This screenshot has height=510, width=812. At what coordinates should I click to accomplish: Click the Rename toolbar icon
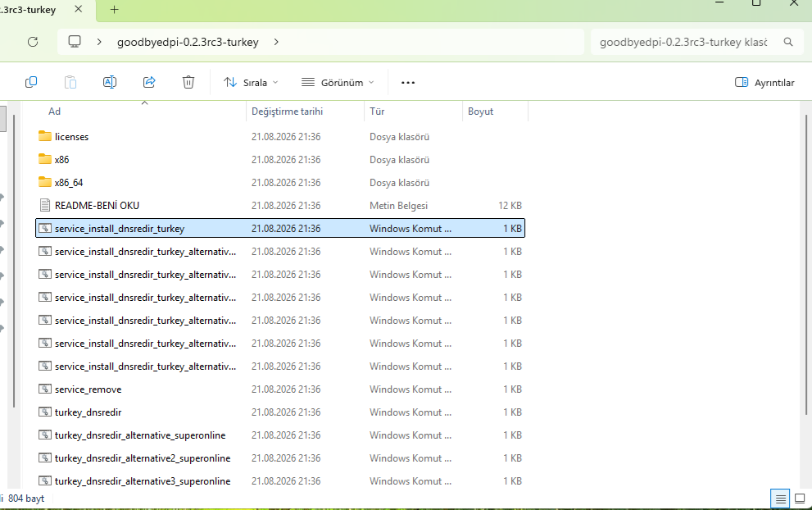point(110,82)
